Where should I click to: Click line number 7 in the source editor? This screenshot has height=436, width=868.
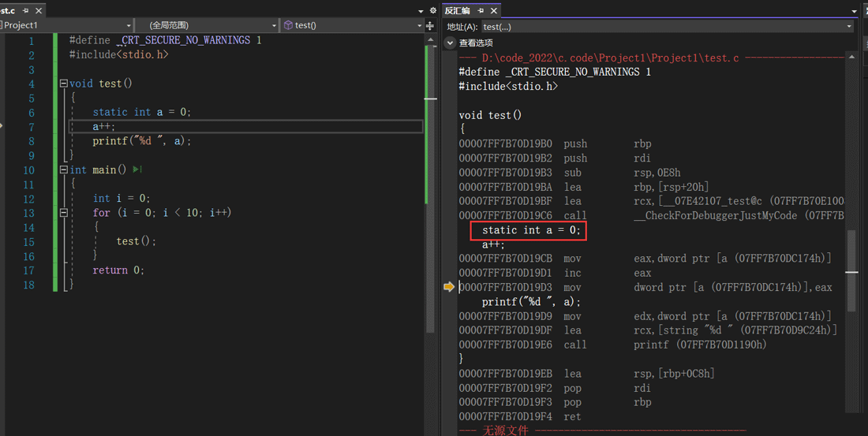[x=32, y=127]
